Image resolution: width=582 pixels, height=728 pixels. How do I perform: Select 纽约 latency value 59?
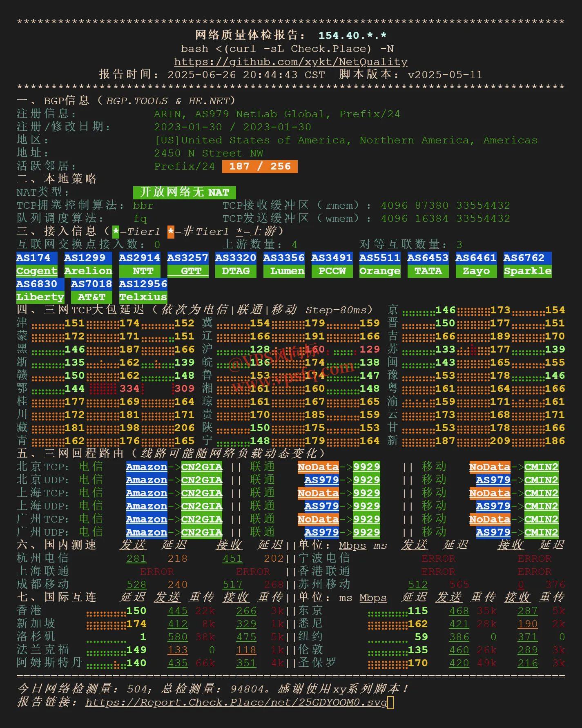click(421, 637)
